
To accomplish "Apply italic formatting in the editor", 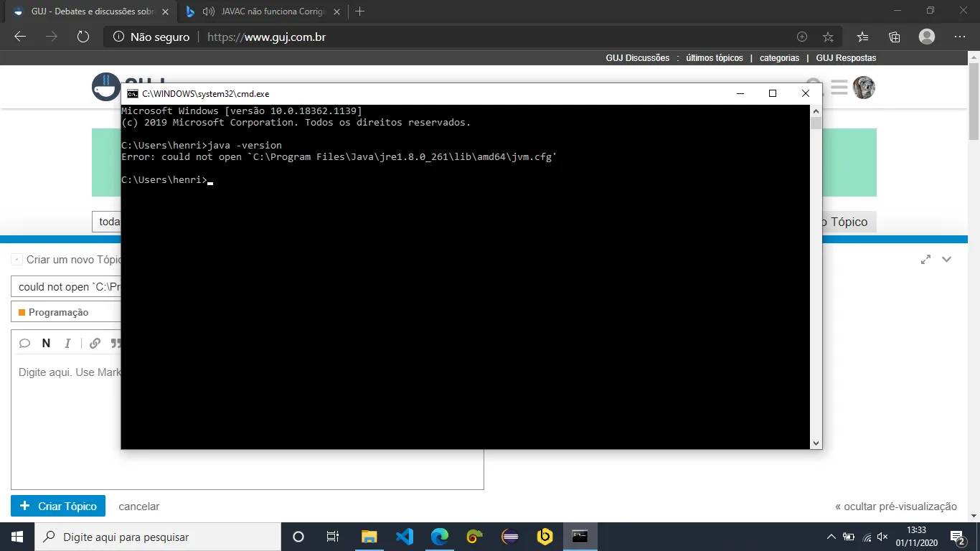I will coord(68,343).
